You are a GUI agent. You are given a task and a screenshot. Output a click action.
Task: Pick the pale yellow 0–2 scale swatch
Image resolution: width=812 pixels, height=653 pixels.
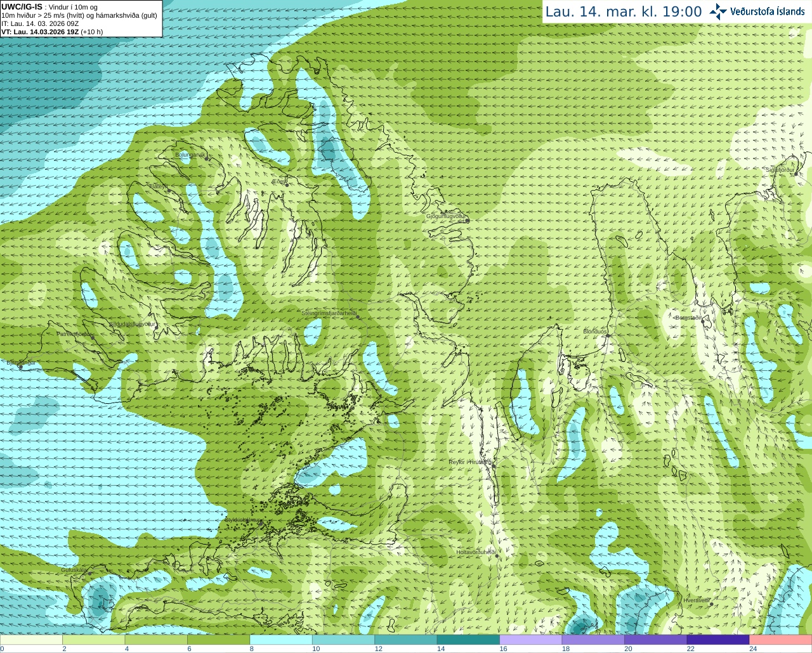[x=31, y=640]
